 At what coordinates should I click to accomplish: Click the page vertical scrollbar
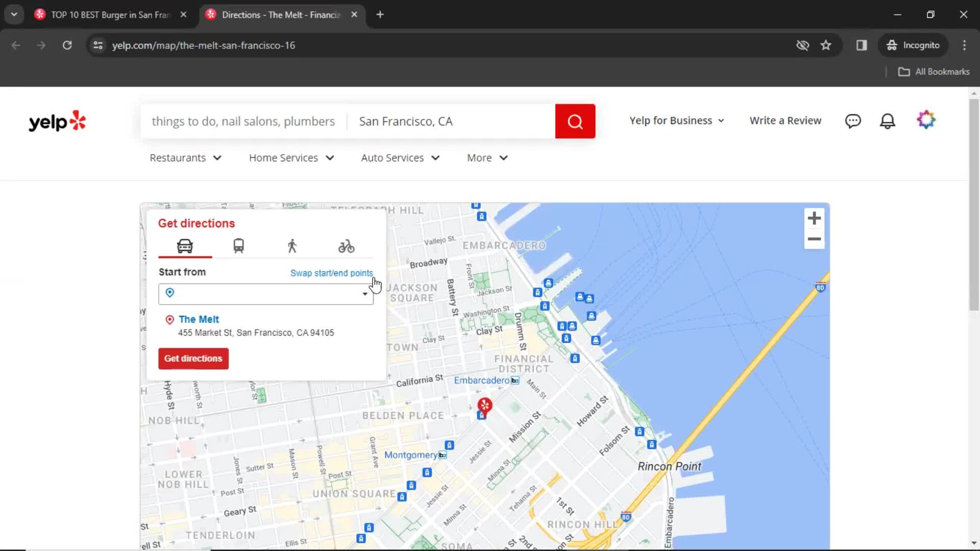click(x=974, y=204)
